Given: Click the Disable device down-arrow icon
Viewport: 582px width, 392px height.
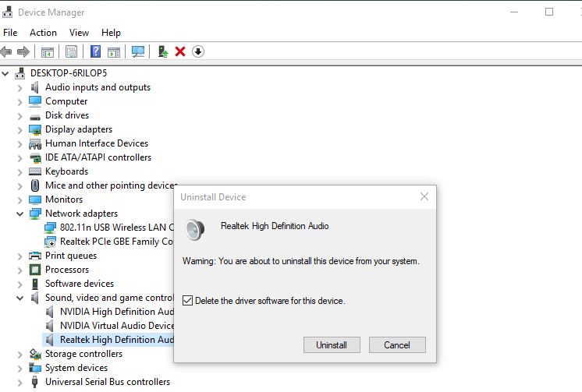Looking at the screenshot, I should (198, 51).
